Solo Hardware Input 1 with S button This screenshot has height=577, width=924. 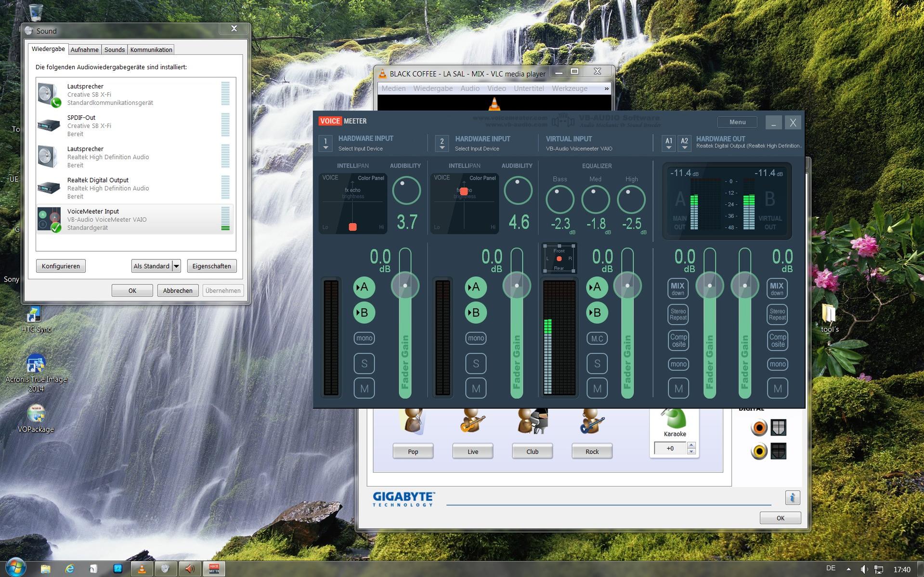(364, 363)
